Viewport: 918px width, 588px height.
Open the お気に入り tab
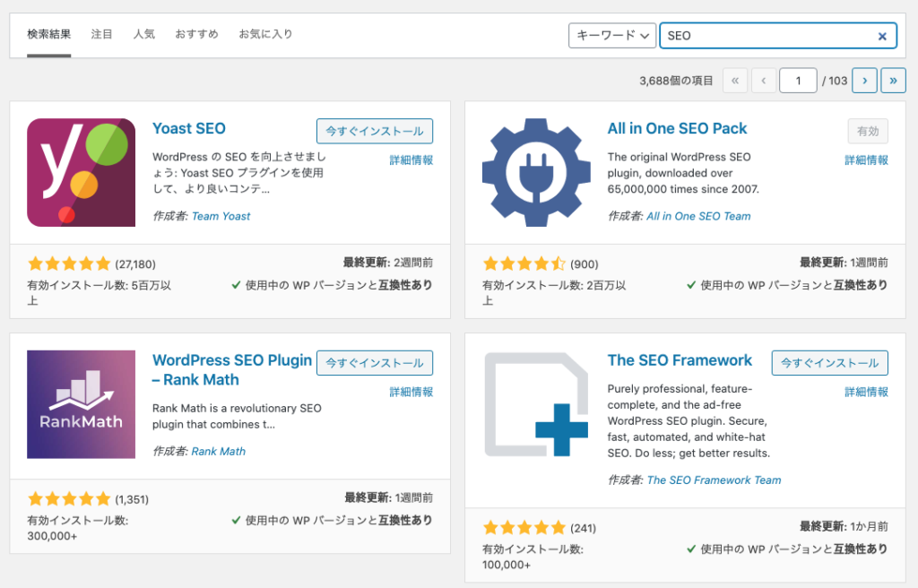click(265, 34)
